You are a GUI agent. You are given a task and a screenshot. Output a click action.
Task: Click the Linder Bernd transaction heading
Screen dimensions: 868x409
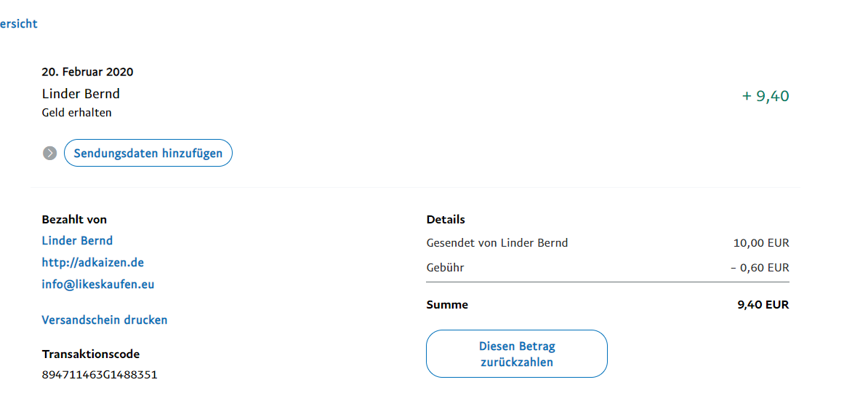[81, 93]
